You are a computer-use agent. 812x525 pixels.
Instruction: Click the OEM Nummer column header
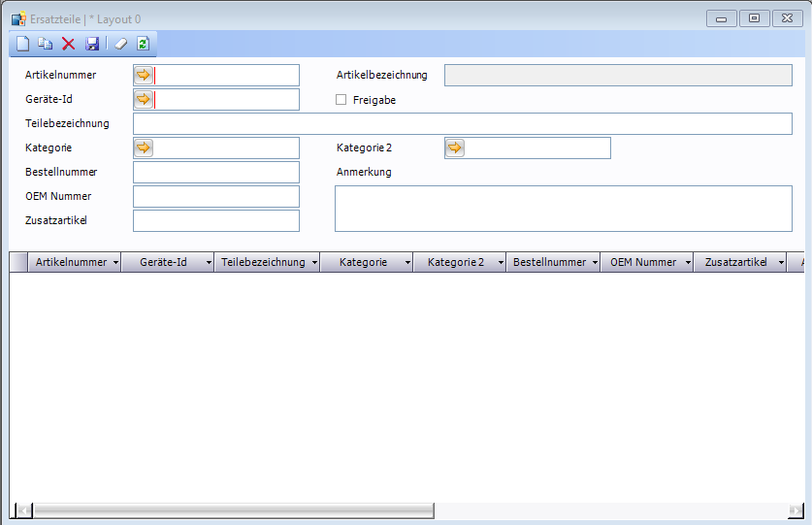tap(642, 262)
